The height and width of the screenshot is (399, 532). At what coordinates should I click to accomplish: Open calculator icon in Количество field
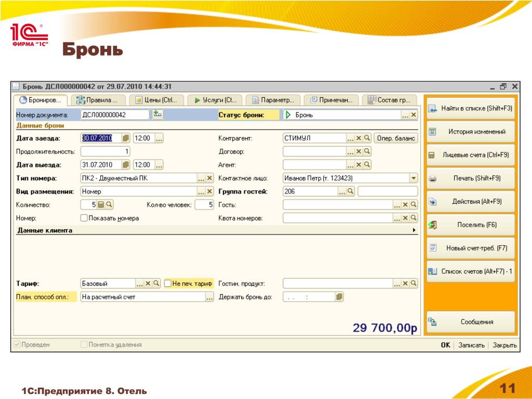[101, 205]
